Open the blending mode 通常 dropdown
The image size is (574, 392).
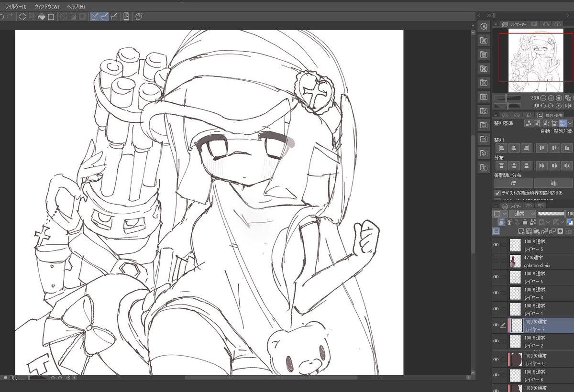click(x=522, y=214)
